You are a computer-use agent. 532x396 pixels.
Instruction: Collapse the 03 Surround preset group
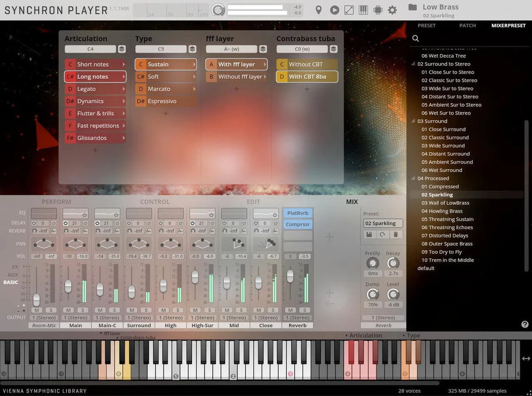[413, 121]
